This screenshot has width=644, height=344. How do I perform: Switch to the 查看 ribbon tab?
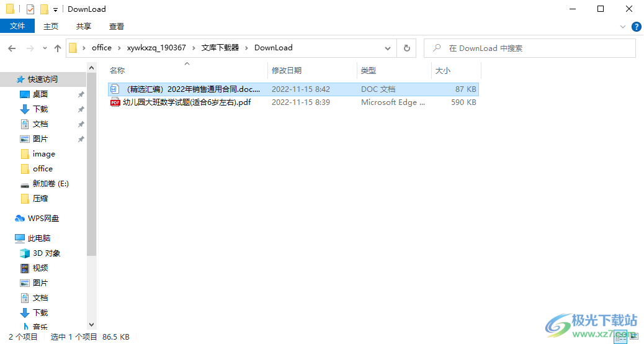117,26
